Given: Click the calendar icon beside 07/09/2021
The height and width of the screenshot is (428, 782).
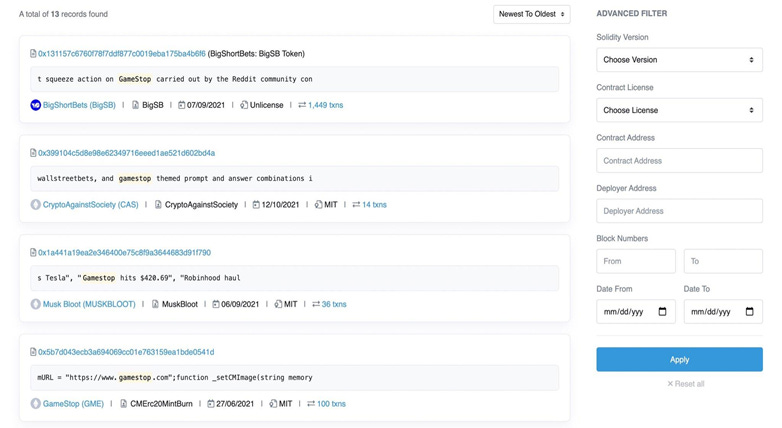Looking at the screenshot, I should click(182, 105).
